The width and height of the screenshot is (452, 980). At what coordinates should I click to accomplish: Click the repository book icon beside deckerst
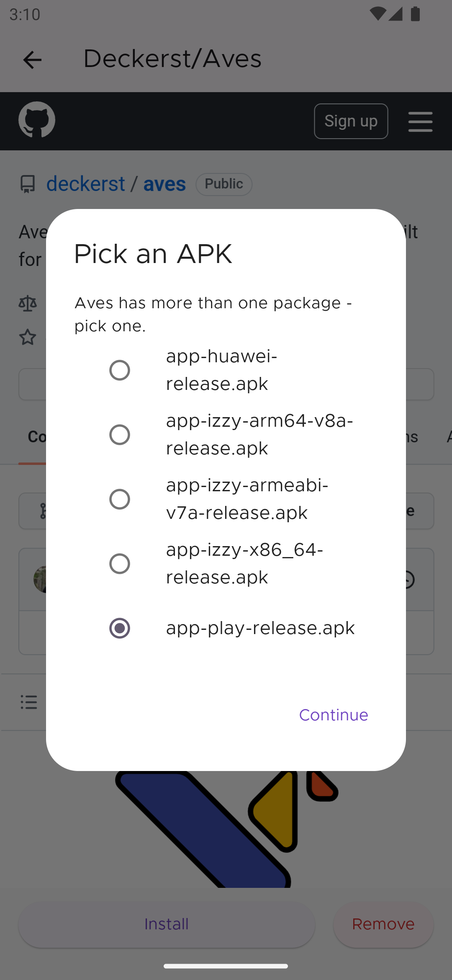pos(28,183)
